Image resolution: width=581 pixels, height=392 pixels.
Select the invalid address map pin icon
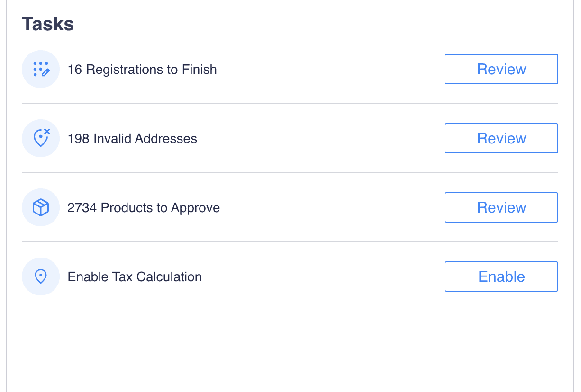(41, 138)
